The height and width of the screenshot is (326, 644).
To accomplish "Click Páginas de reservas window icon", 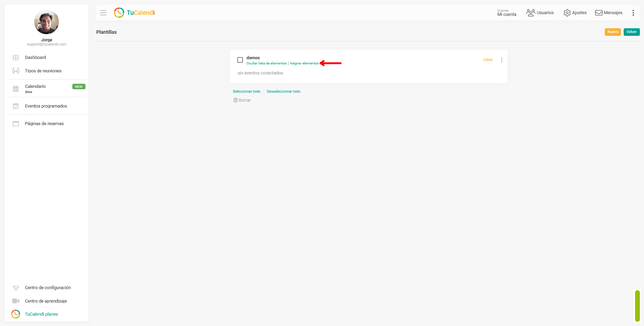I will tap(16, 124).
